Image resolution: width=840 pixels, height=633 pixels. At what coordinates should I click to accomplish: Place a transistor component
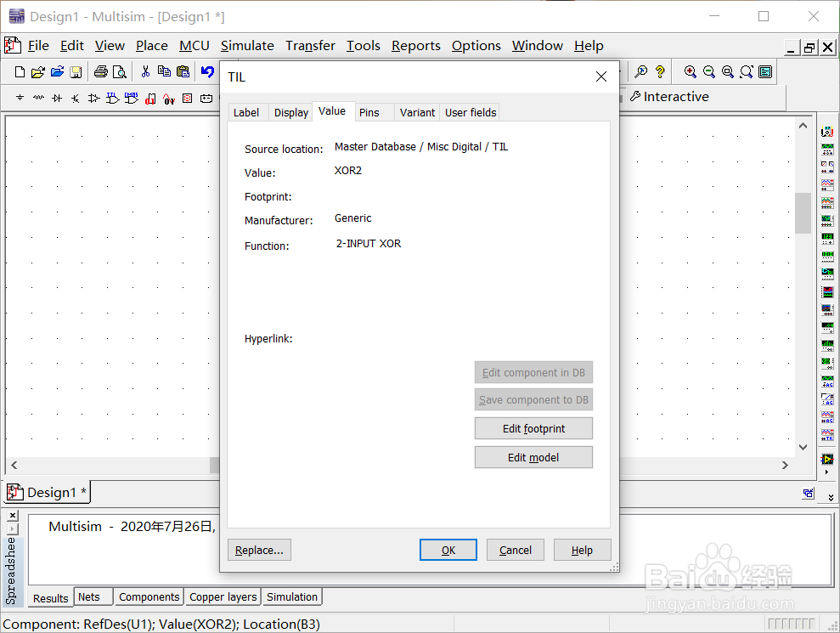(76, 98)
